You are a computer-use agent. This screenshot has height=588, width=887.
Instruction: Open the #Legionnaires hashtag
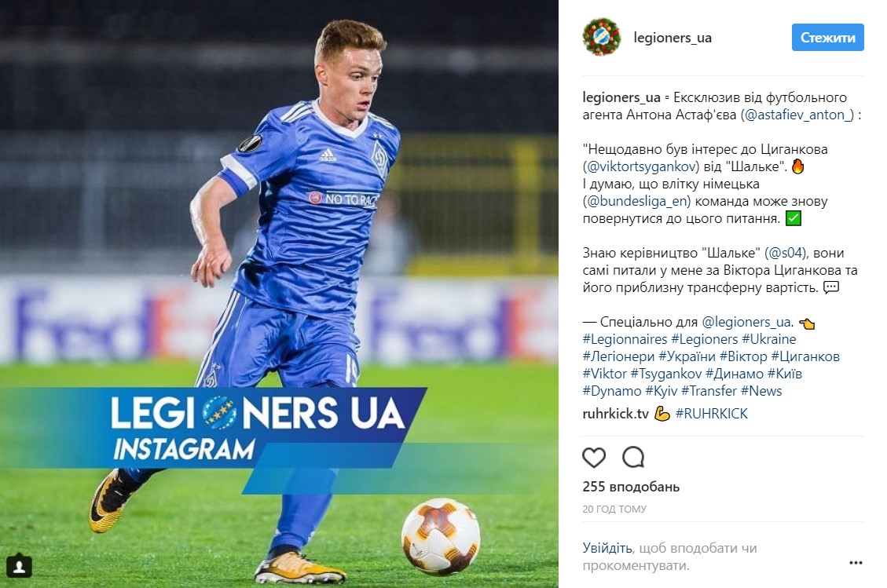tap(625, 339)
